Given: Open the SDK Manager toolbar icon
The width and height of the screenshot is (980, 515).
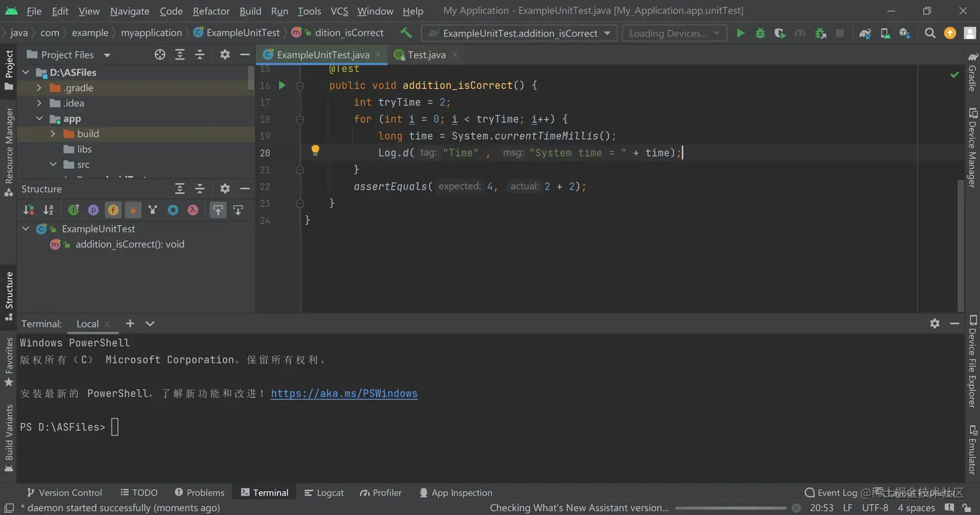Looking at the screenshot, I should click(905, 33).
